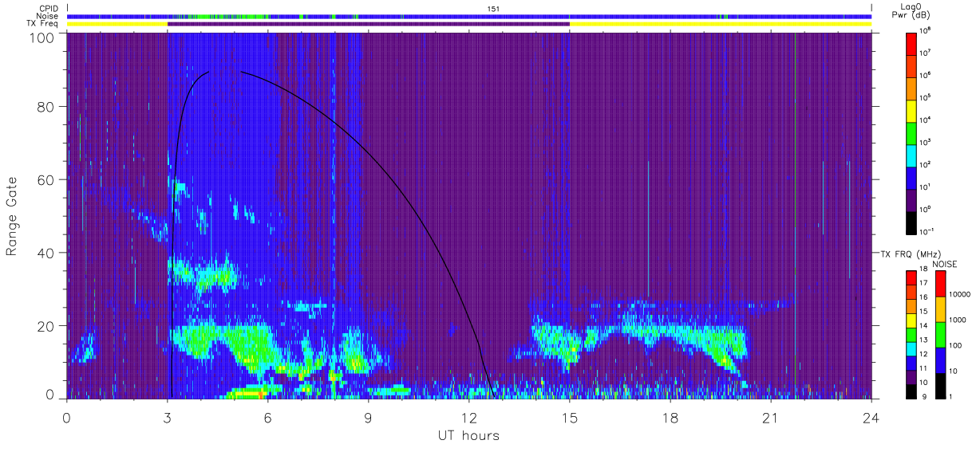Select the green segment of the NOISE colorbar
This screenshot has height=452, width=980.
(940, 335)
